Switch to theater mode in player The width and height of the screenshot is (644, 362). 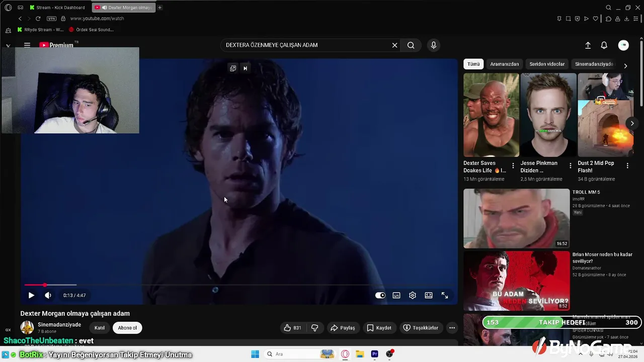tap(429, 296)
